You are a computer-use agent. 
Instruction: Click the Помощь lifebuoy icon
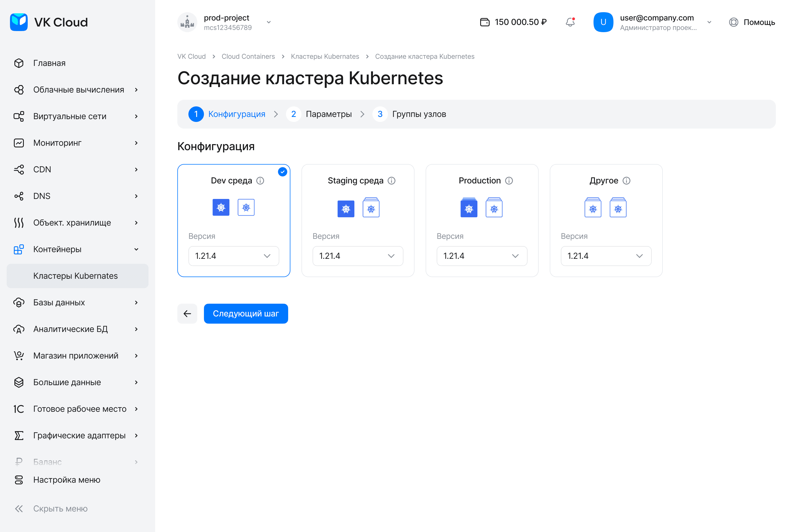733,22
